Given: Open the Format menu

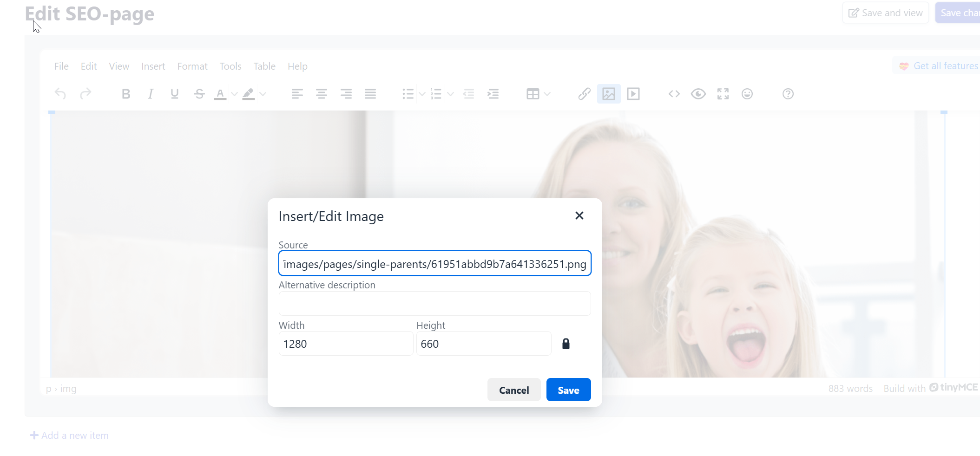Looking at the screenshot, I should 192,66.
